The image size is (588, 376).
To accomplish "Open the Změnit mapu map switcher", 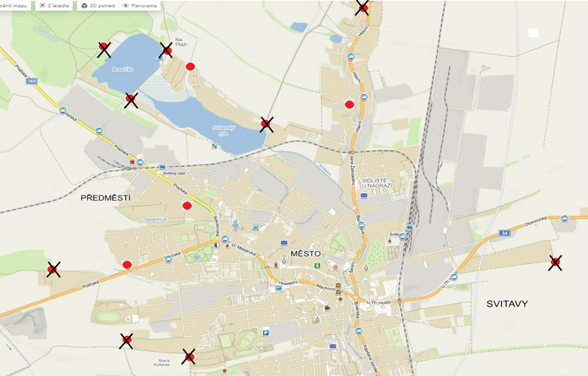I will (x=14, y=6).
